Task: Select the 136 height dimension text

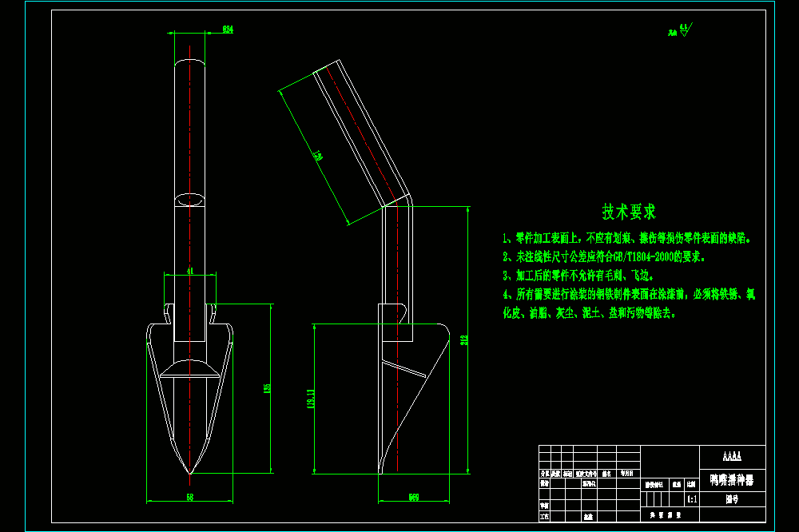Action: click(267, 388)
